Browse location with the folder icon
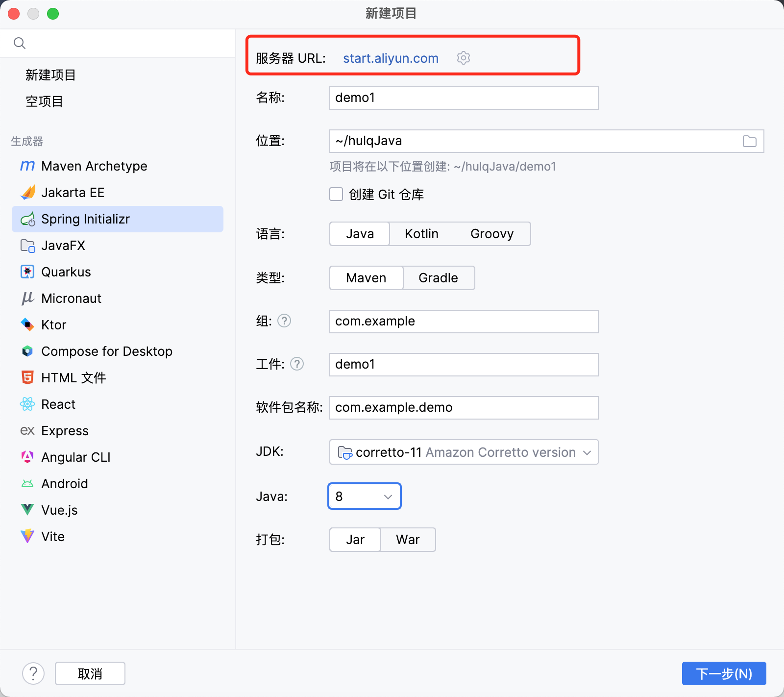The width and height of the screenshot is (784, 697). tap(749, 141)
